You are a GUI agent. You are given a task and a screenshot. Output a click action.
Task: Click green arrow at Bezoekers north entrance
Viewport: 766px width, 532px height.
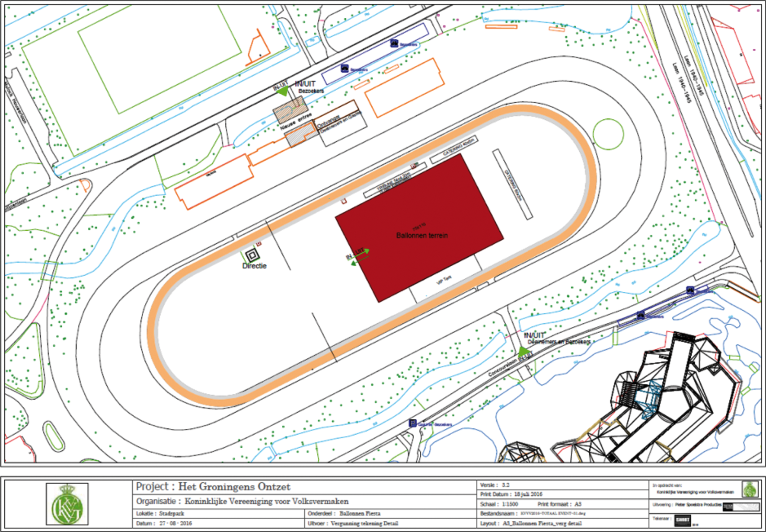283,91
